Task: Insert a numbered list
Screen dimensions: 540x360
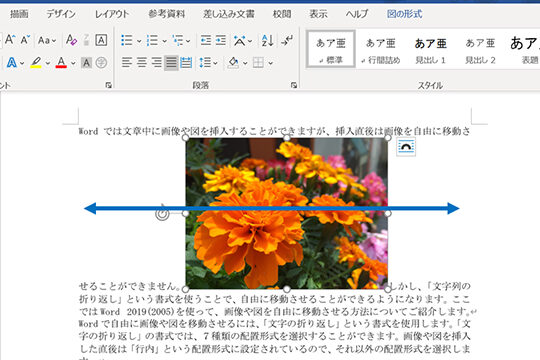Action: [x=152, y=40]
